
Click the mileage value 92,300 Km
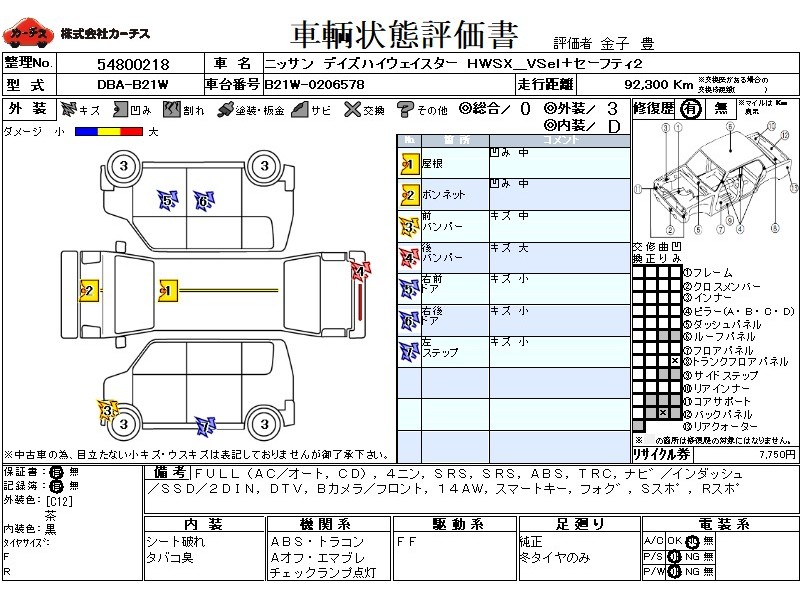coord(658,85)
